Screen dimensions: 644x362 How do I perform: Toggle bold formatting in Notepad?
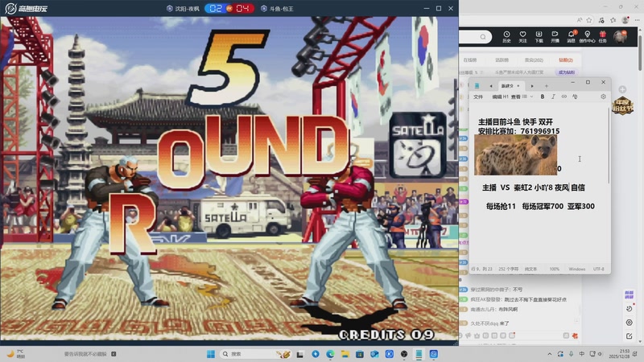click(x=542, y=97)
